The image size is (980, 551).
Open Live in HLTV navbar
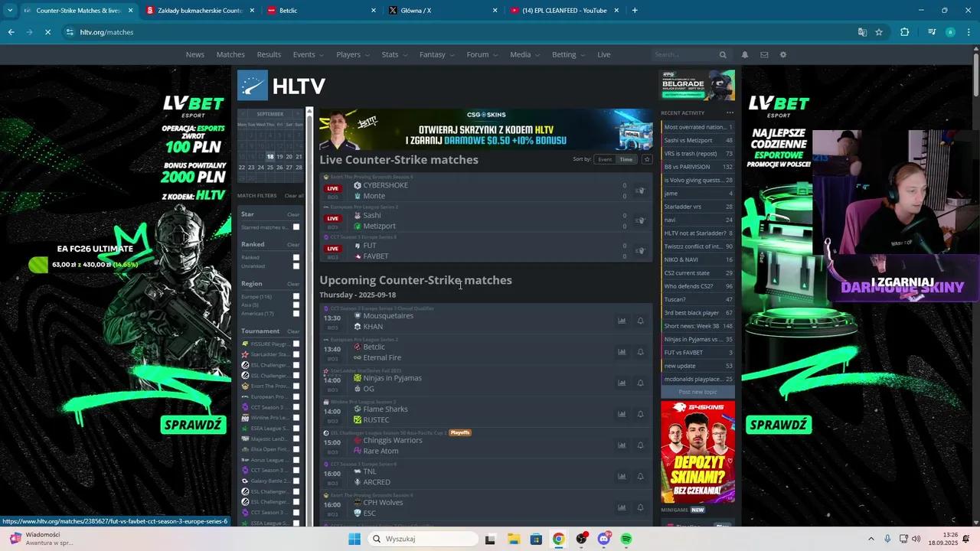click(604, 55)
